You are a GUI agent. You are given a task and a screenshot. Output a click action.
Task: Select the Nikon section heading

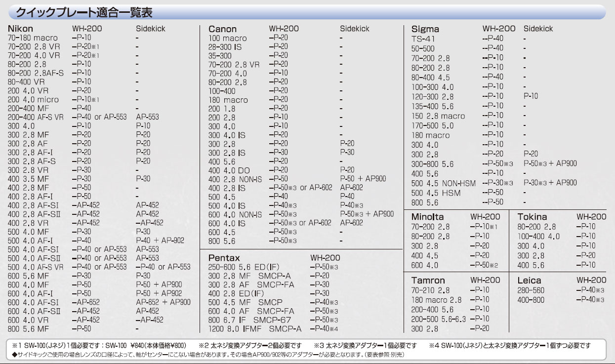click(21, 29)
